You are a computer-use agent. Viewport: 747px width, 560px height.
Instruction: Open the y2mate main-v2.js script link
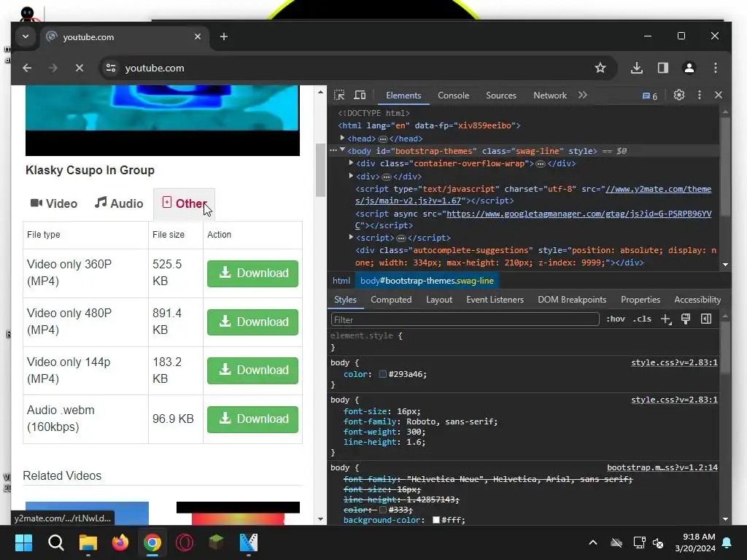click(x=533, y=195)
